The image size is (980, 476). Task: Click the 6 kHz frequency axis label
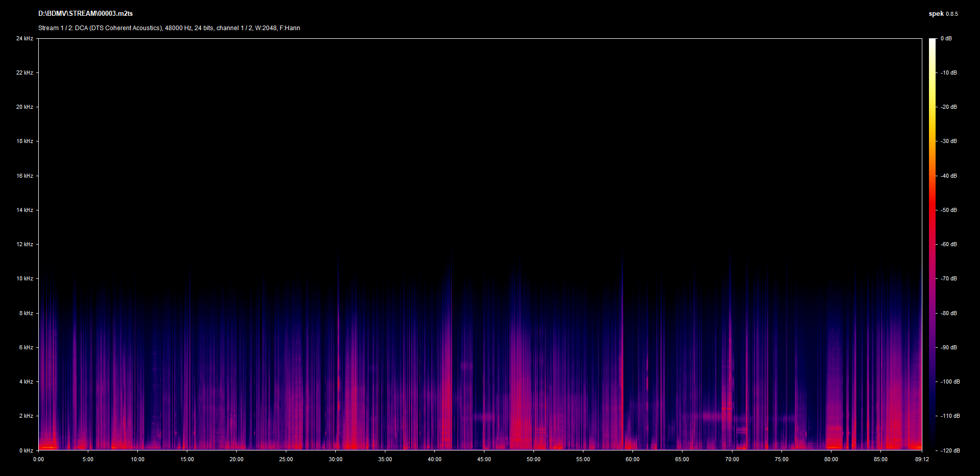(26, 347)
